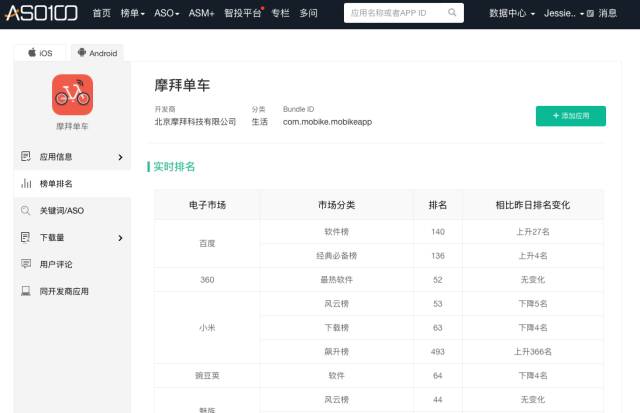Click category value 生活
Viewport: 640px width, 413px height.
pyautogui.click(x=260, y=122)
